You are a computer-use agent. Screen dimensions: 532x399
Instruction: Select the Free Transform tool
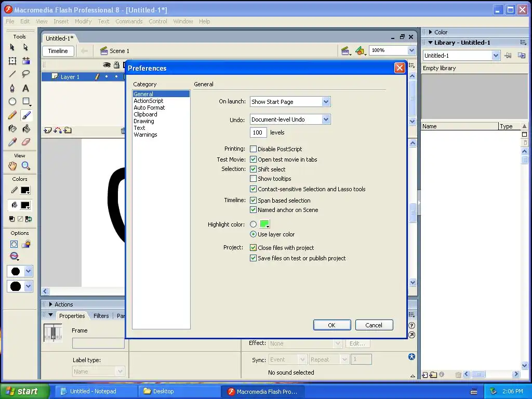(x=12, y=61)
